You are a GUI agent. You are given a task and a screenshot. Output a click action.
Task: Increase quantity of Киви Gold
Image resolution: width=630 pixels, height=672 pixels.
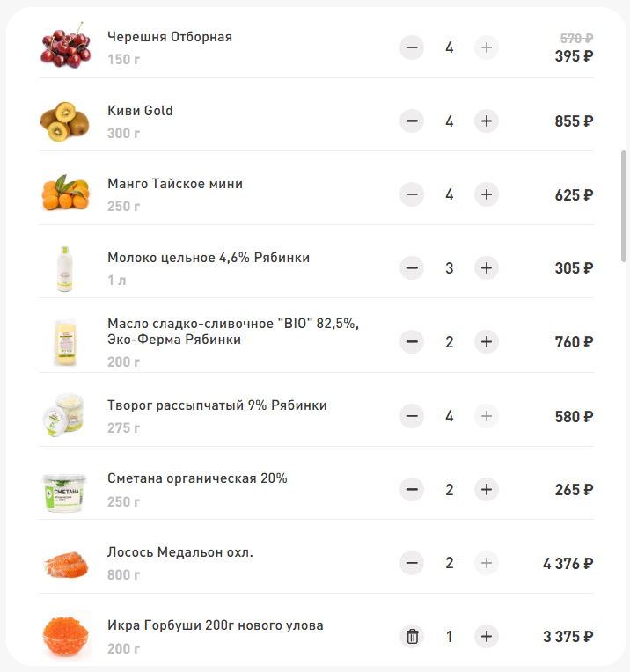pos(487,121)
